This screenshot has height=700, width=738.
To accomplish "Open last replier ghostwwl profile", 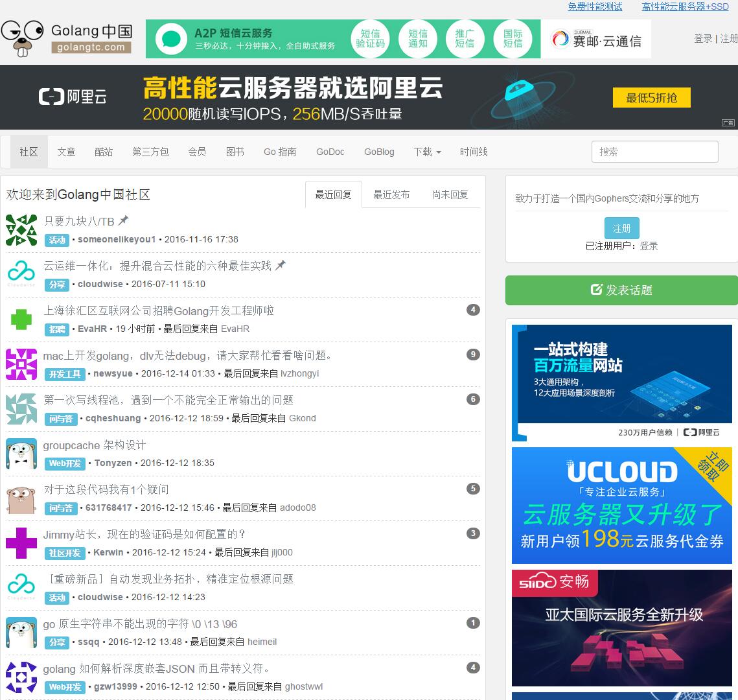I will pyautogui.click(x=304, y=686).
